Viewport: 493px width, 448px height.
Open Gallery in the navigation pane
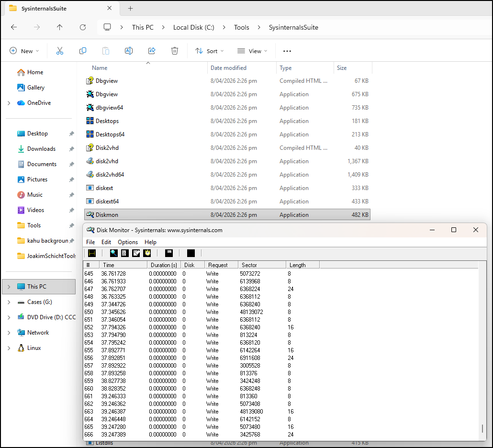(31, 88)
